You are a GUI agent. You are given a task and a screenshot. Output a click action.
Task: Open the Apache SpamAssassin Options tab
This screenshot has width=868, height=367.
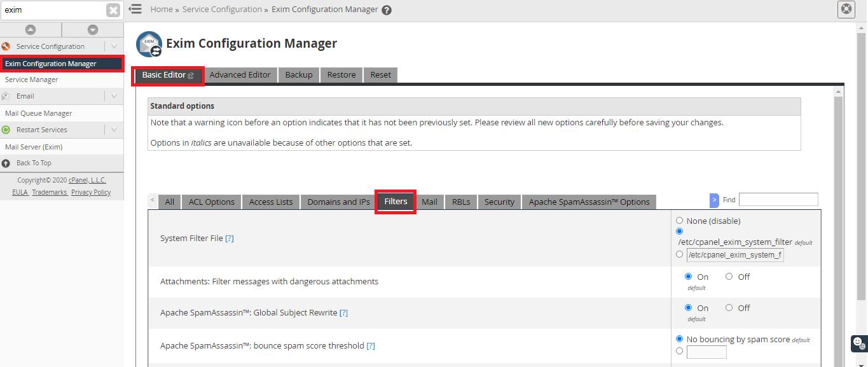[589, 202]
